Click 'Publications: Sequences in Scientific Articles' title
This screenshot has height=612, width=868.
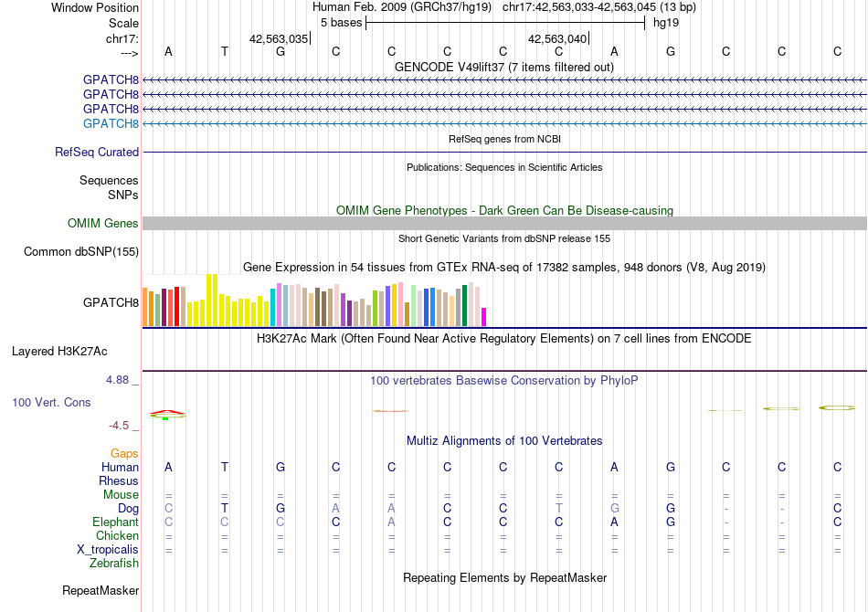coord(504,167)
